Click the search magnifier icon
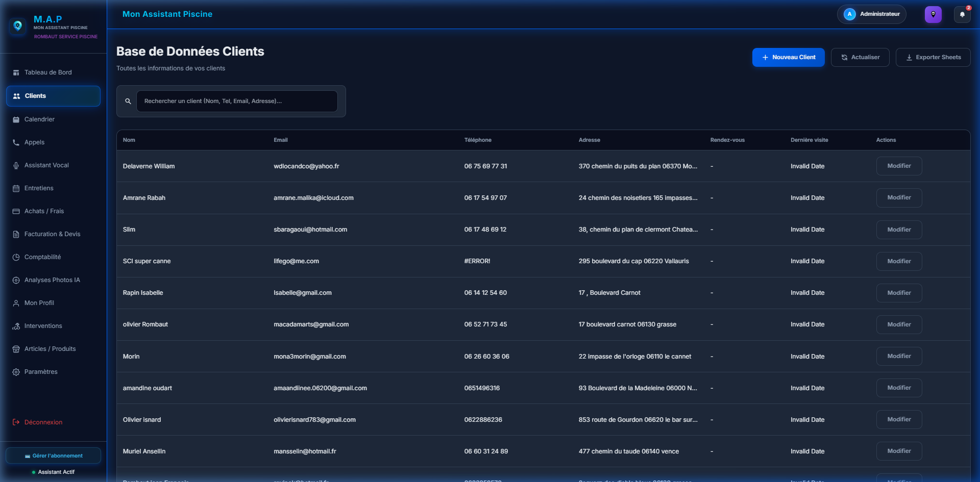This screenshot has width=980, height=482. click(x=128, y=102)
